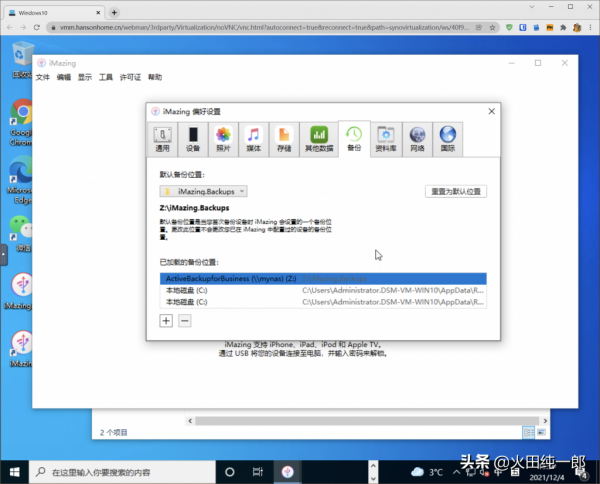
Task: Open the weather widget showing 3°C
Action: (x=427, y=472)
